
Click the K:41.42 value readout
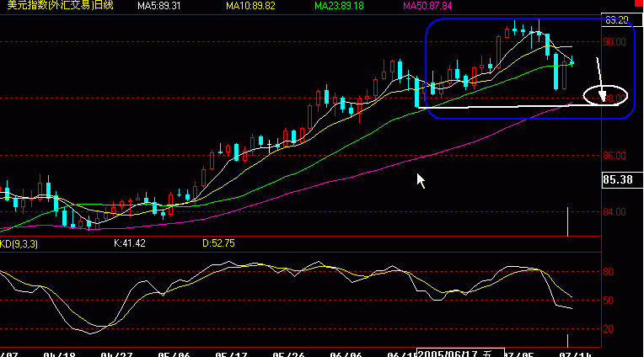pyautogui.click(x=129, y=243)
